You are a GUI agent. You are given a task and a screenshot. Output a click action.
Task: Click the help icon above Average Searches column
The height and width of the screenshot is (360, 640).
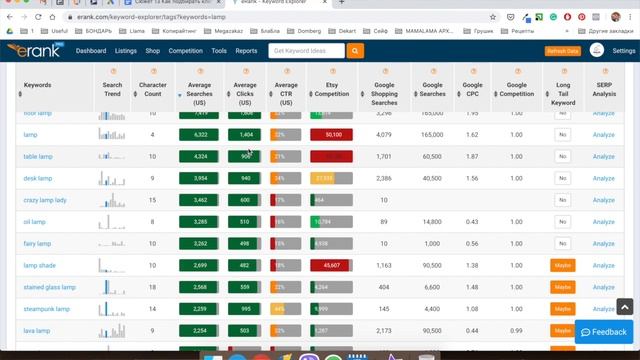pos(200,71)
